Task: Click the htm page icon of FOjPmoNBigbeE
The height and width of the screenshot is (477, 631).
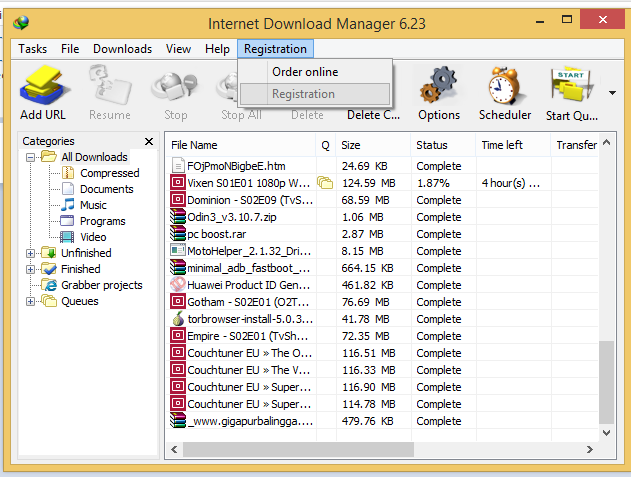Action: coord(178,165)
